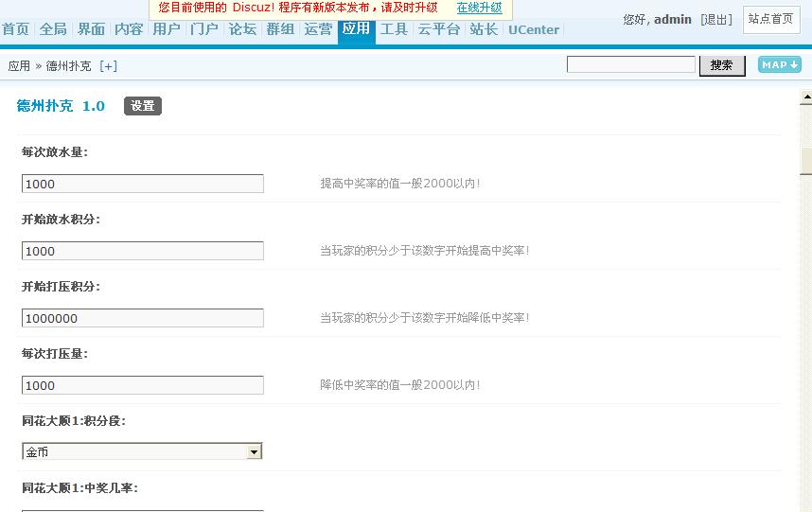The image size is (812, 512).
Task: Open the 门户 tab
Action: [x=204, y=29]
